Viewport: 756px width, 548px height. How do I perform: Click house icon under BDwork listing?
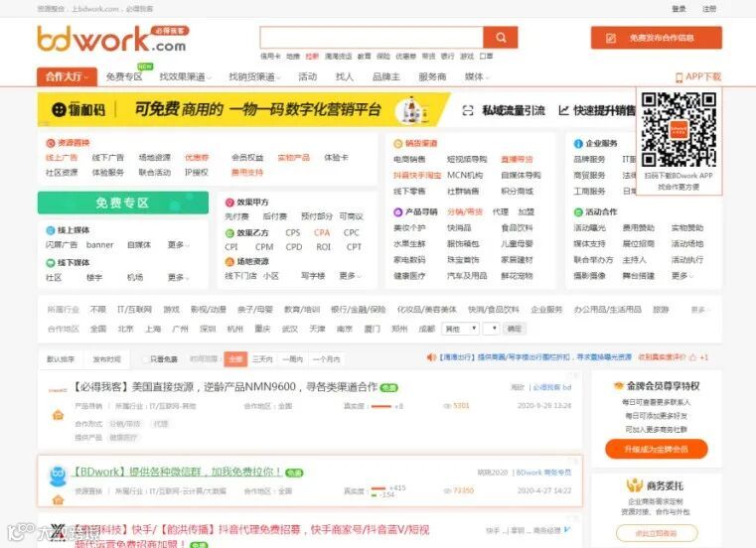click(58, 499)
